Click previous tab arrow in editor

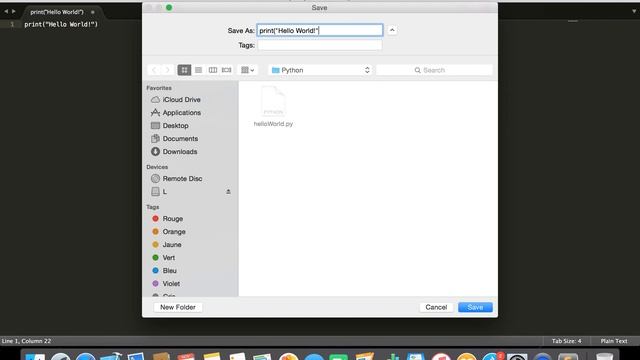click(x=6, y=11)
